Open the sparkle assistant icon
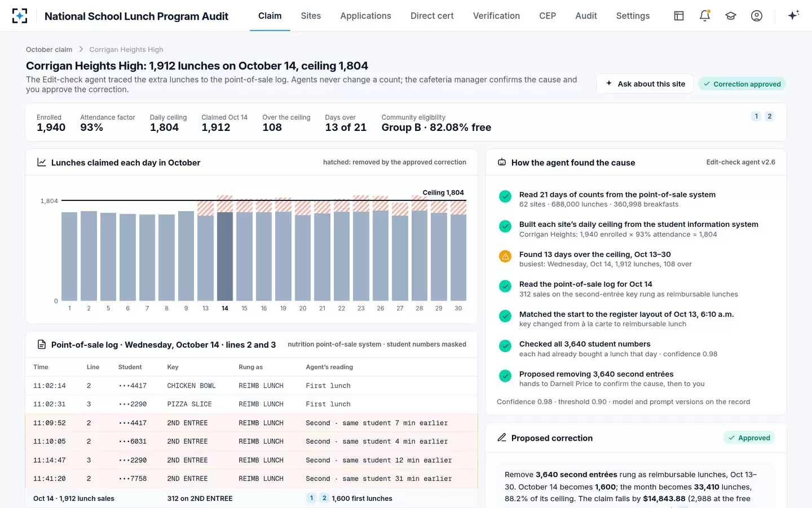The width and height of the screenshot is (812, 508). coord(793,16)
